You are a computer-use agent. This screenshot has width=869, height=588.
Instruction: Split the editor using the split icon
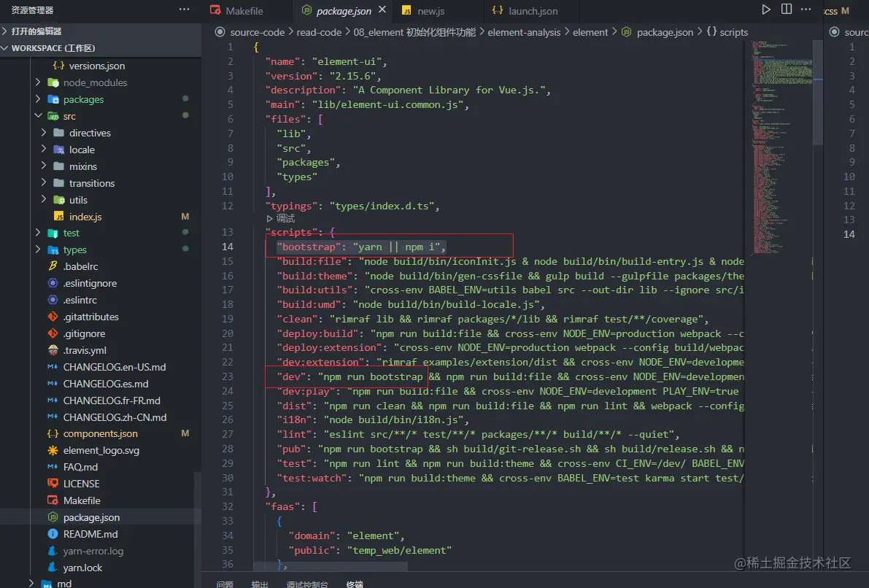point(787,9)
